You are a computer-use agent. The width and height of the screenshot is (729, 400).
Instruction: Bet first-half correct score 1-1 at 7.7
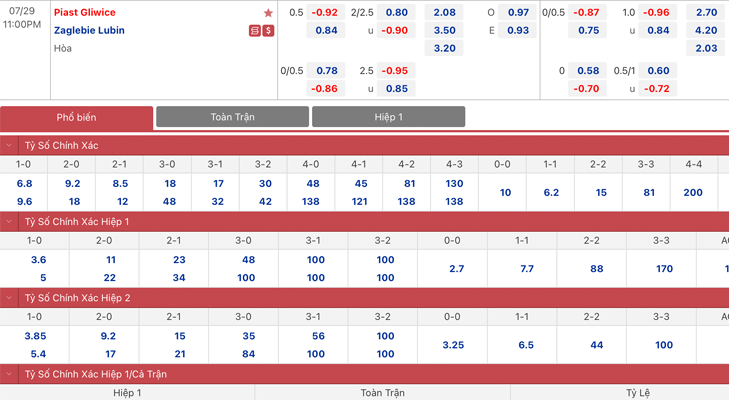[x=527, y=269]
